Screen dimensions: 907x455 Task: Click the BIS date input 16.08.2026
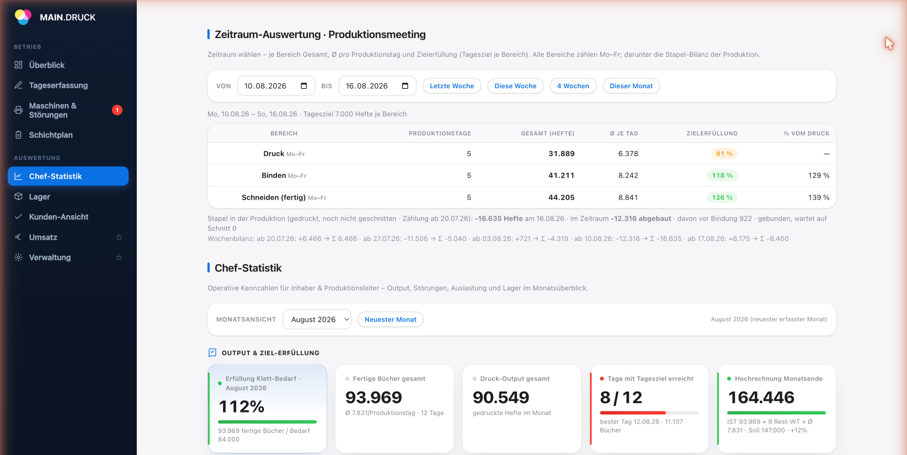point(377,86)
